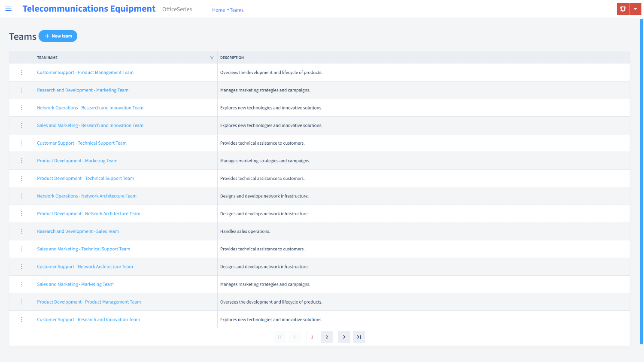Open Network Operations - Network Architecture Team link
Viewport: 644px width, 362px height.
point(87,196)
